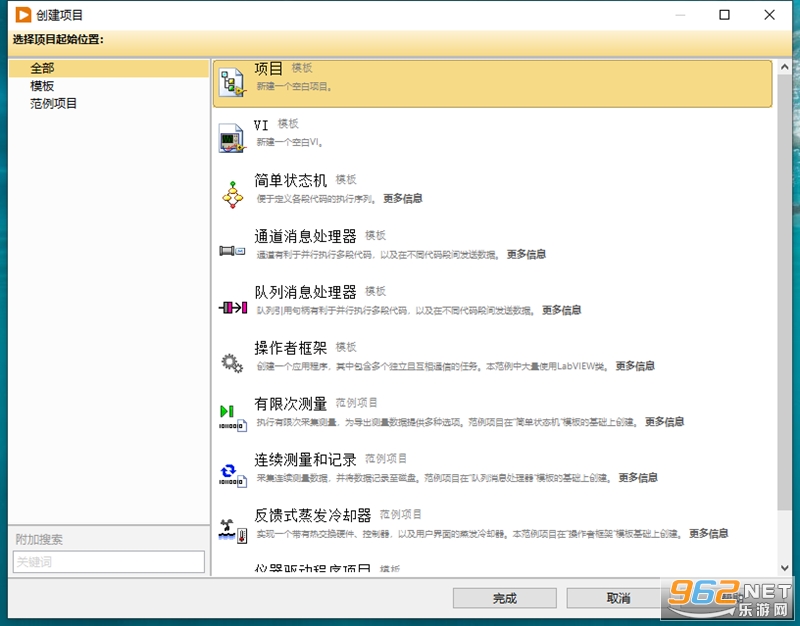
Task: Select the 反馈式蒸发冷却器 title
Action: [312, 516]
